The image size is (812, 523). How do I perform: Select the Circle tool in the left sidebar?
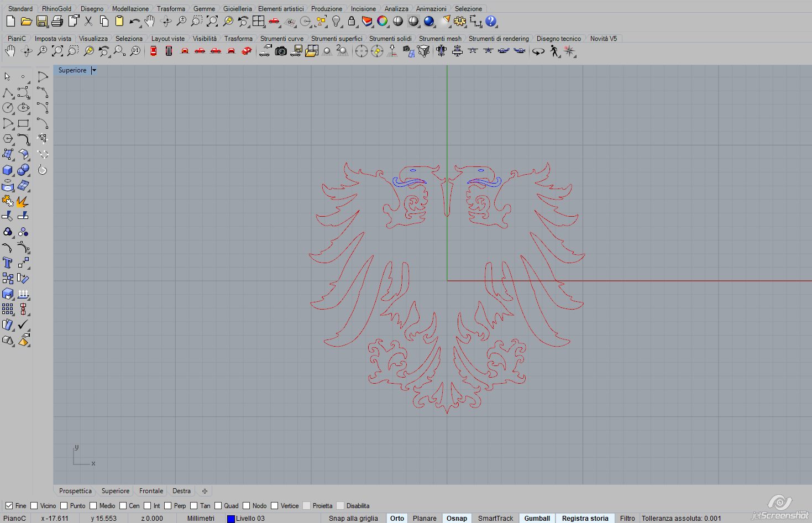[x=8, y=107]
